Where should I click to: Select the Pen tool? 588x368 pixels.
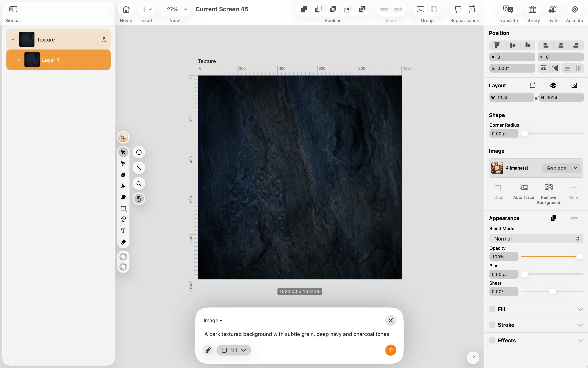[x=123, y=175]
